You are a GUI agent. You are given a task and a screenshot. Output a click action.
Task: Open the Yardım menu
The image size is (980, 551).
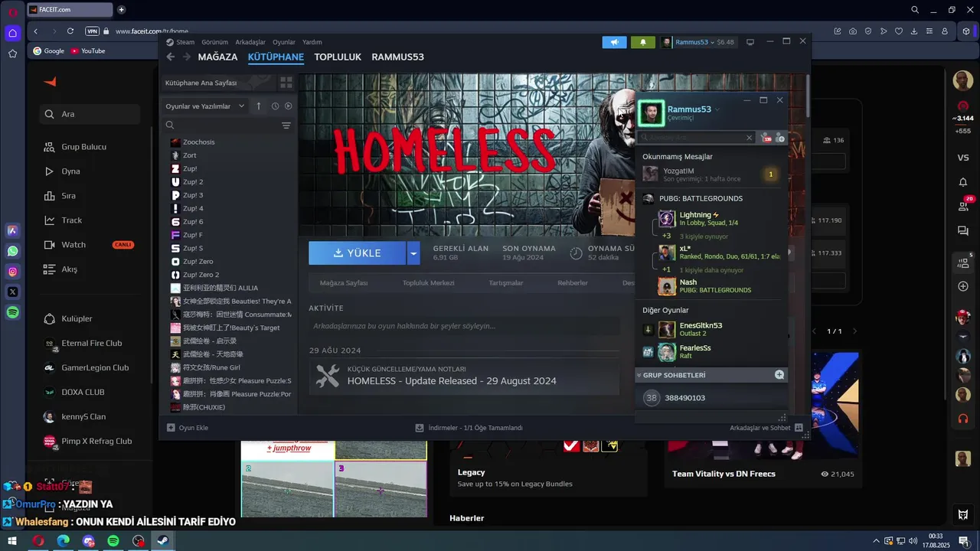pyautogui.click(x=312, y=42)
